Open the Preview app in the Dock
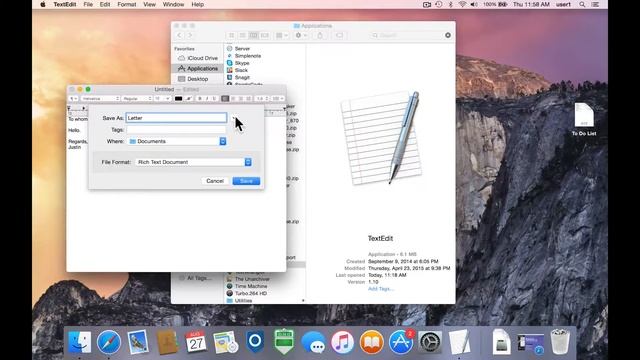The width and height of the screenshot is (640, 360). (x=138, y=342)
